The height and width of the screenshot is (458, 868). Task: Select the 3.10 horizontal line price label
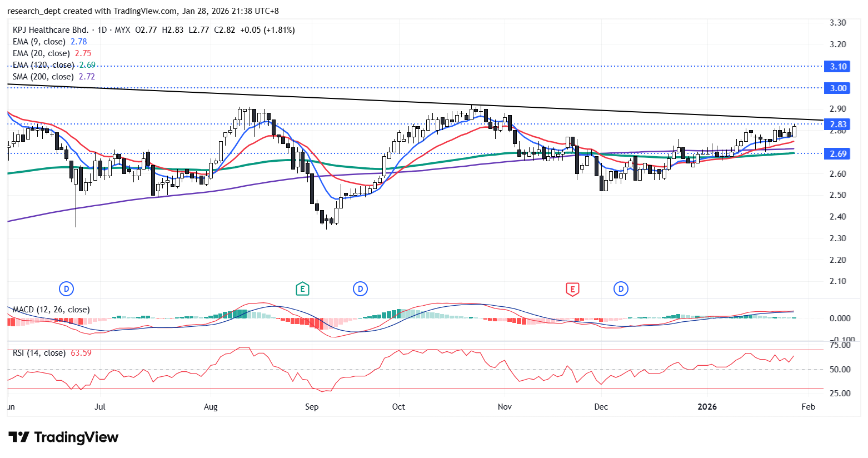(838, 67)
